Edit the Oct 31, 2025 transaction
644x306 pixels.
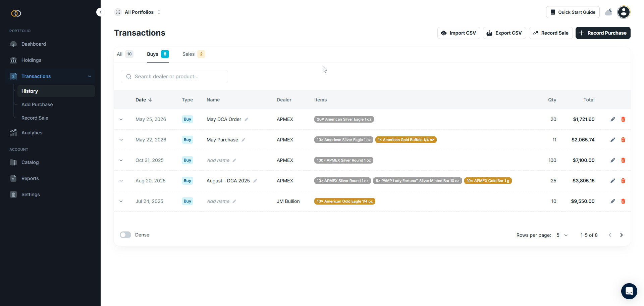point(613,160)
